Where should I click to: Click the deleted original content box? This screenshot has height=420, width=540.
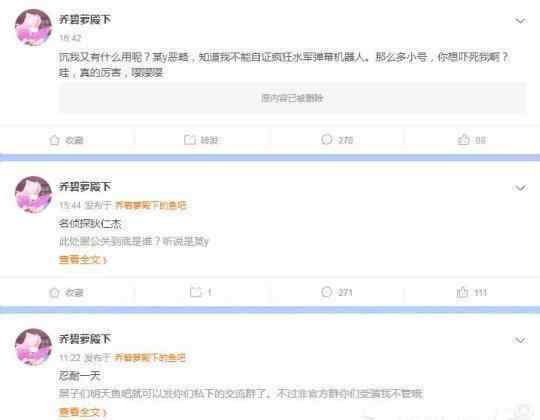[292, 98]
